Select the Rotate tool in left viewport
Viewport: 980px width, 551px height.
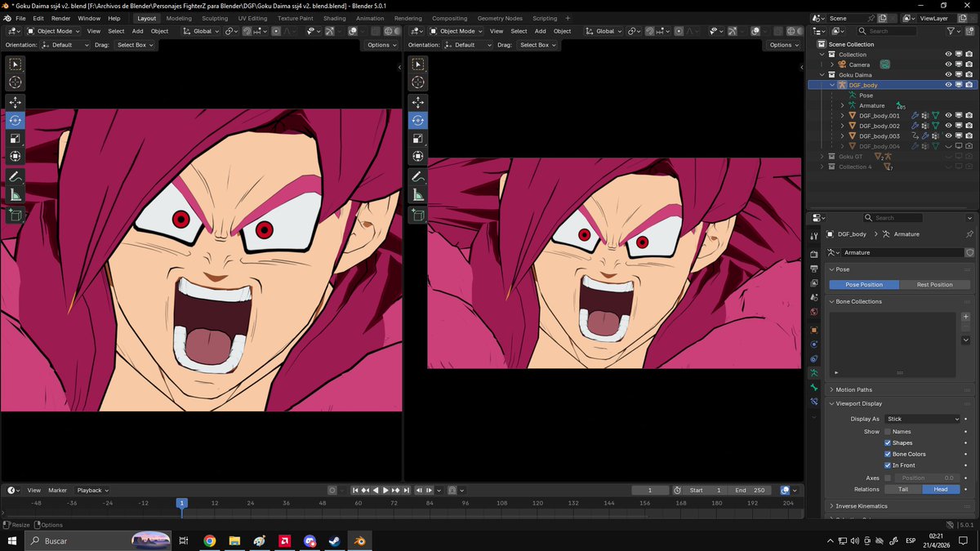[16, 120]
